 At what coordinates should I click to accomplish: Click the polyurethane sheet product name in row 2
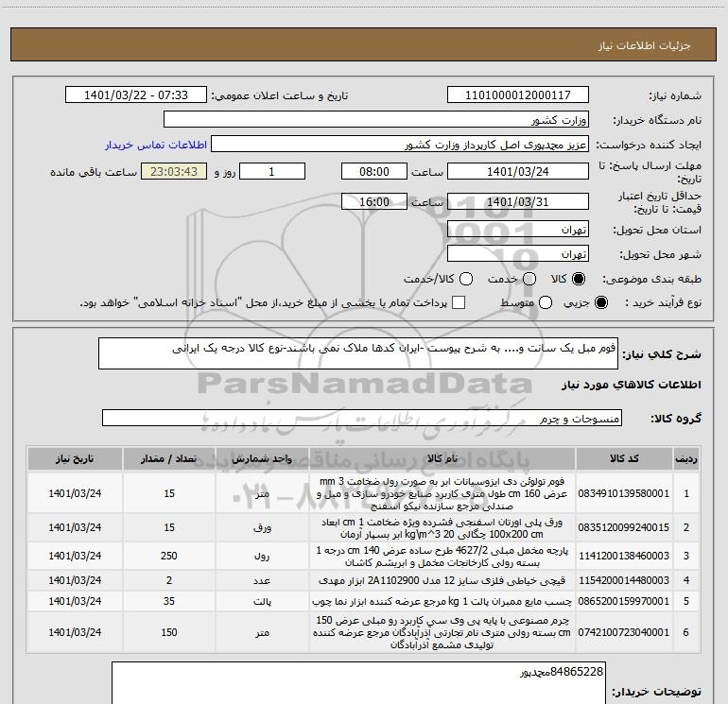[x=442, y=528]
